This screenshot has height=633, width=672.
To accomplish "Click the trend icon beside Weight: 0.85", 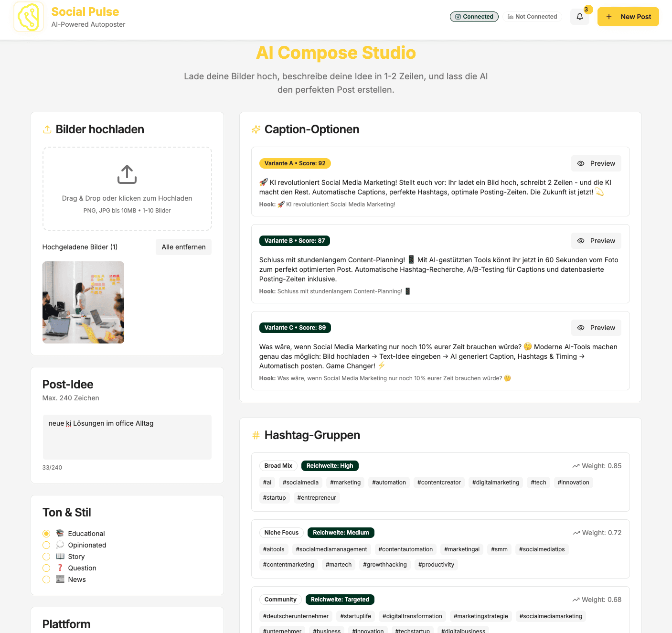I will pyautogui.click(x=576, y=466).
